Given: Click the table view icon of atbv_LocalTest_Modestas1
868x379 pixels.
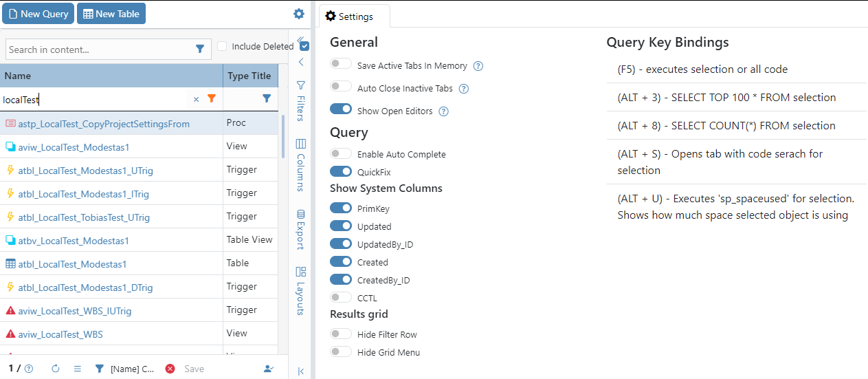Looking at the screenshot, I should point(10,240).
